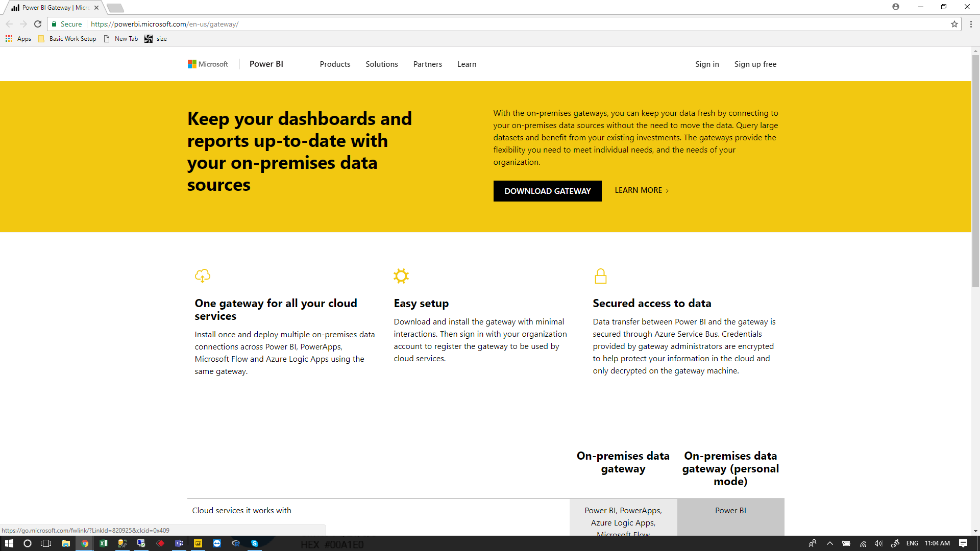Open File Explorer from the taskbar
The height and width of the screenshot is (551, 980).
click(x=65, y=543)
